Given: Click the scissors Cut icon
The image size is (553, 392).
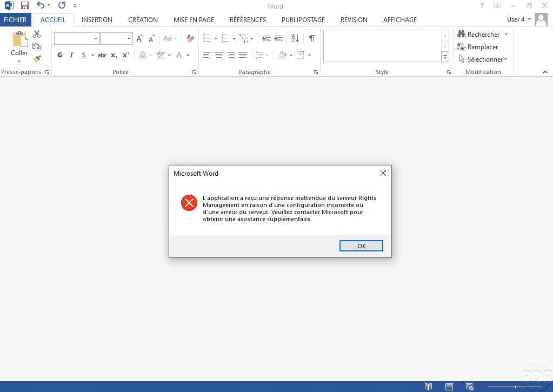Looking at the screenshot, I should [x=37, y=34].
